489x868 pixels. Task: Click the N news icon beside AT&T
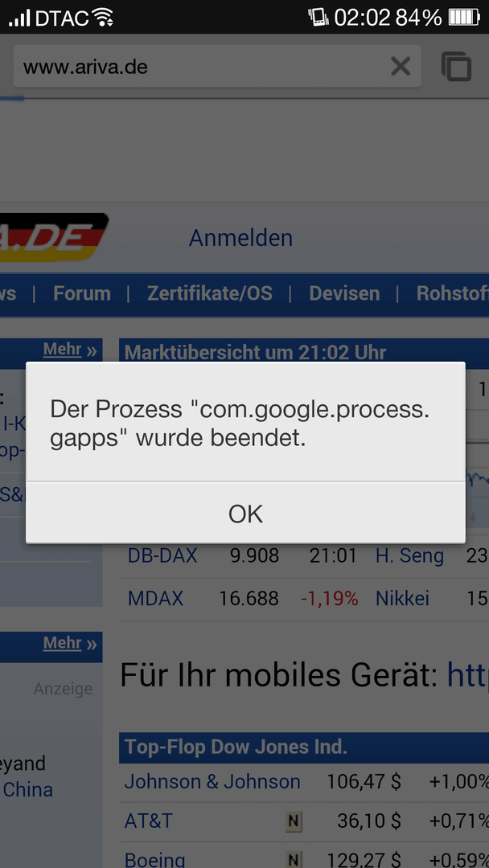tap(294, 821)
